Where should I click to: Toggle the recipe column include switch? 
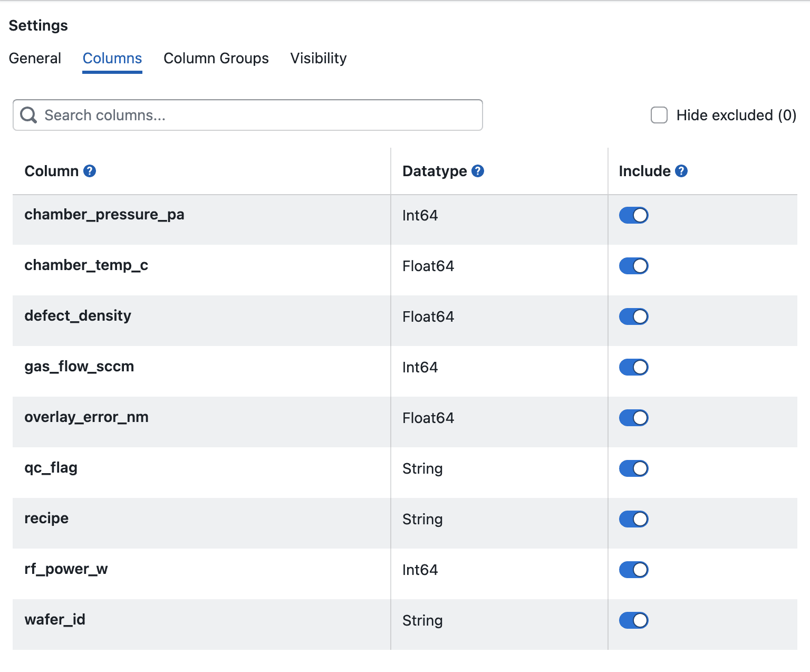634,519
